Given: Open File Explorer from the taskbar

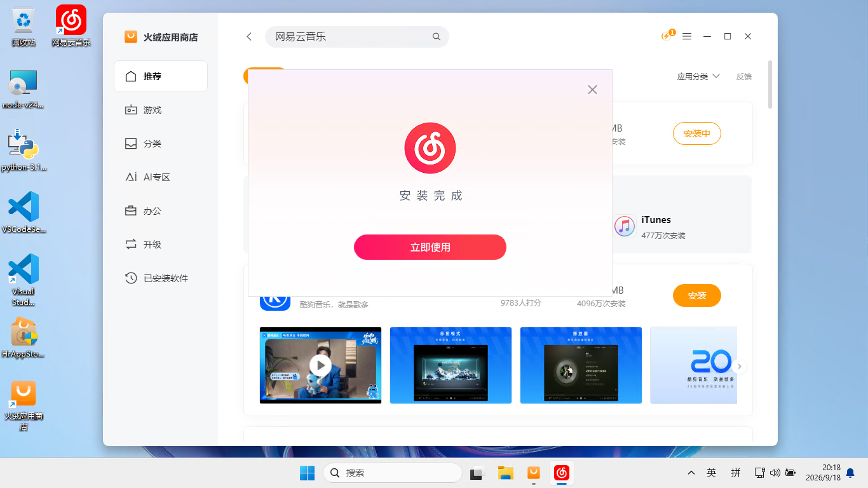Looking at the screenshot, I should (x=505, y=473).
